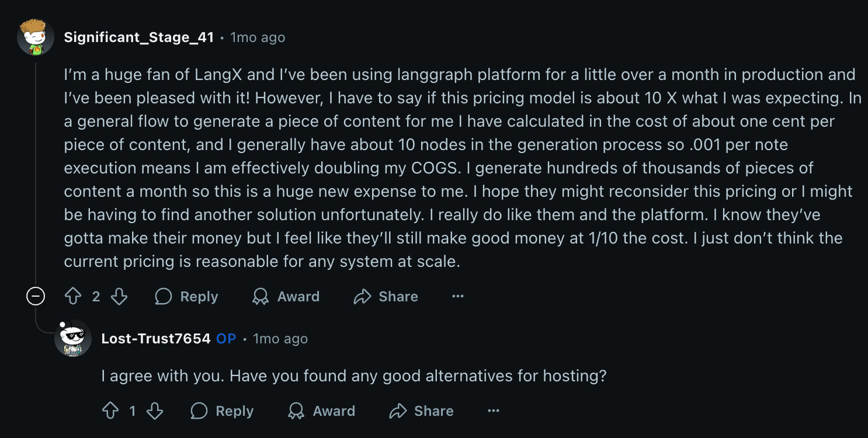This screenshot has height=438, width=868.
Task: Collapse the comment thread with minus icon
Action: pos(36,297)
